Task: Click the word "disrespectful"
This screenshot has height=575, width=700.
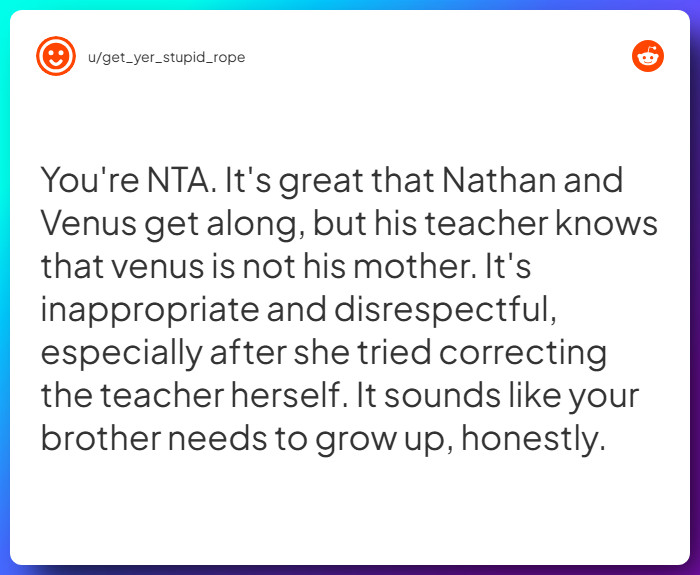Action: pyautogui.click(x=445, y=309)
